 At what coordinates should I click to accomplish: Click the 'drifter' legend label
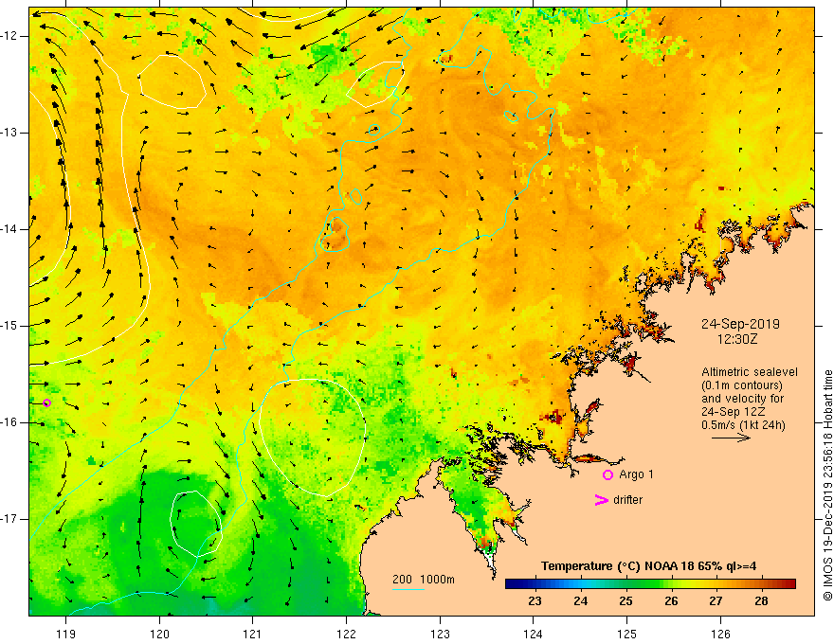tap(627, 500)
